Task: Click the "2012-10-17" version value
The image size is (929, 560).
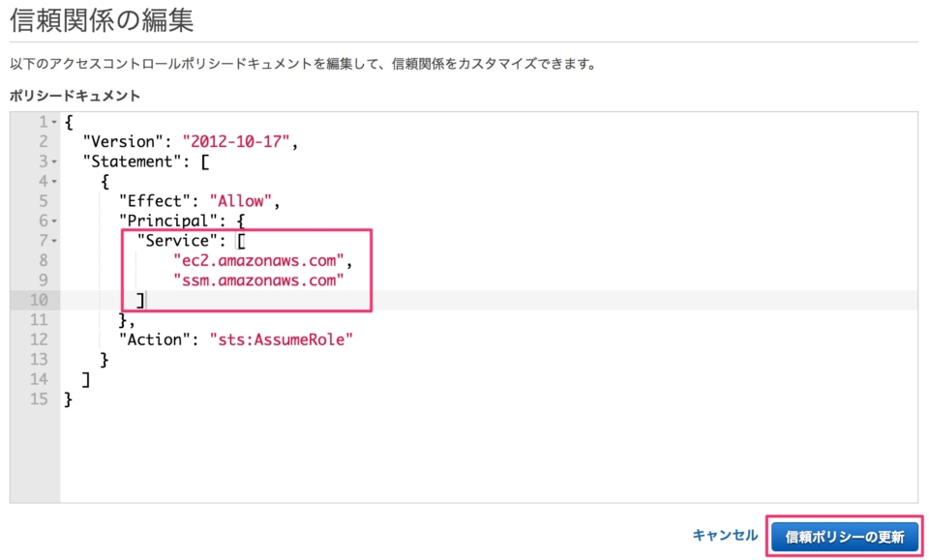Action: 236,141
